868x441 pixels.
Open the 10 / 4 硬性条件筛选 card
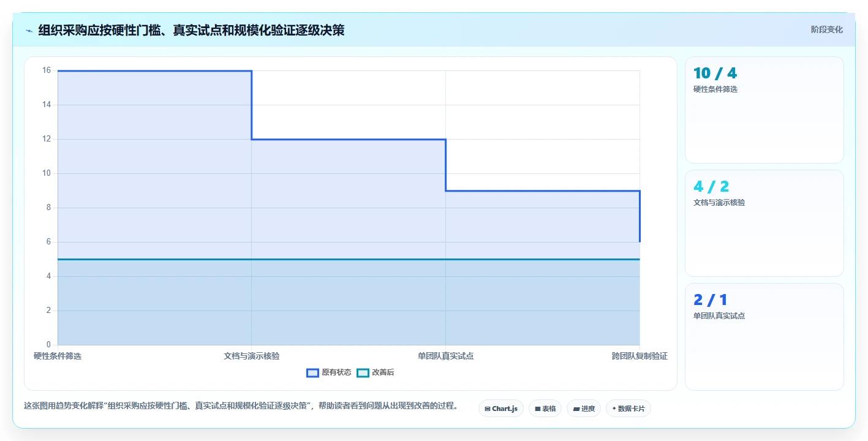click(x=764, y=110)
